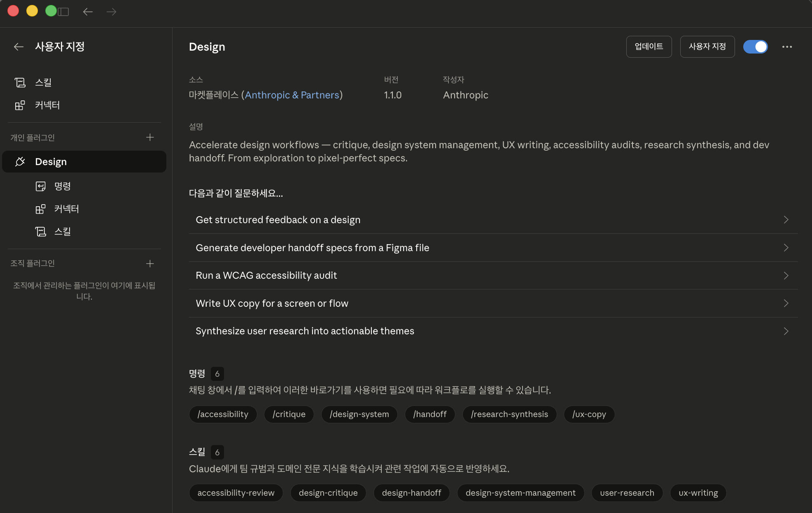
Task: Expand 'Get structured feedback on a design' chevron
Action: point(786,220)
